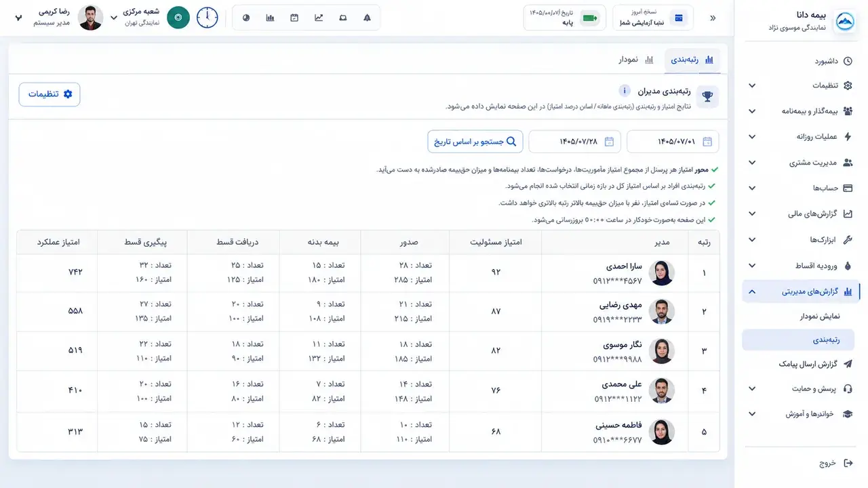The image size is (868, 488).
Task: Click سارا احمدی's avatar photo
Action: (x=662, y=273)
